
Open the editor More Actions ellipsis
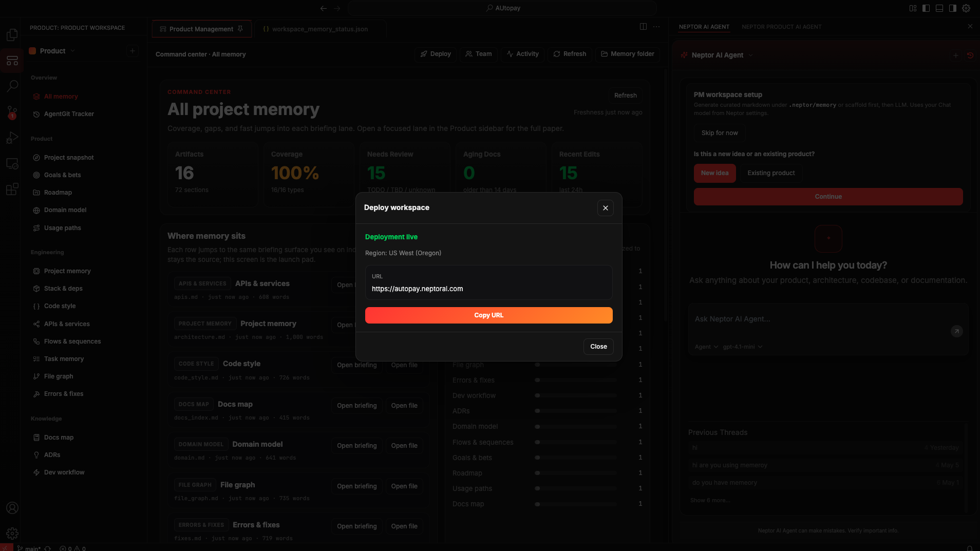point(656,27)
